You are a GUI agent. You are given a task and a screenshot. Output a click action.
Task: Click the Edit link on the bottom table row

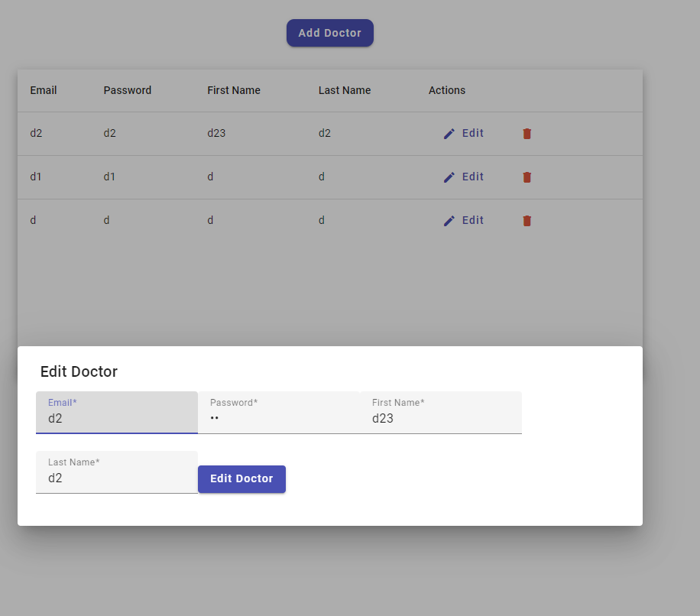coord(471,220)
